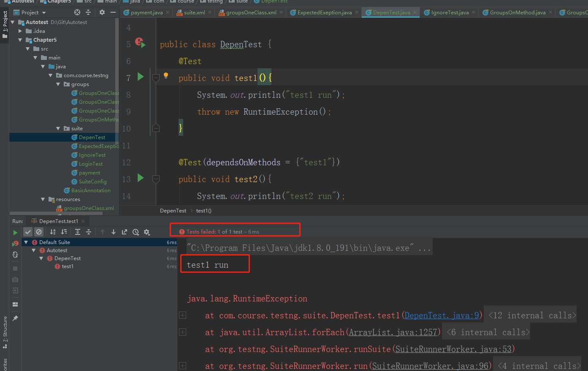Open Project panel settings gear
This screenshot has width=588, height=371.
[102, 13]
